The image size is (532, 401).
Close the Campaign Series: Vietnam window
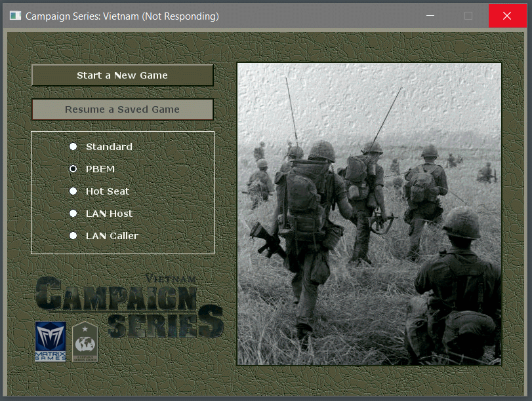pos(507,16)
